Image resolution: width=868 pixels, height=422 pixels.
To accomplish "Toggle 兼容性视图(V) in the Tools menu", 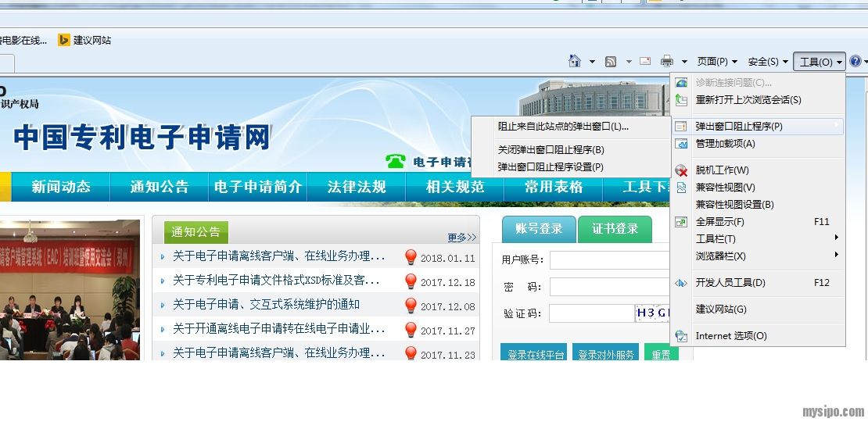I will [725, 188].
